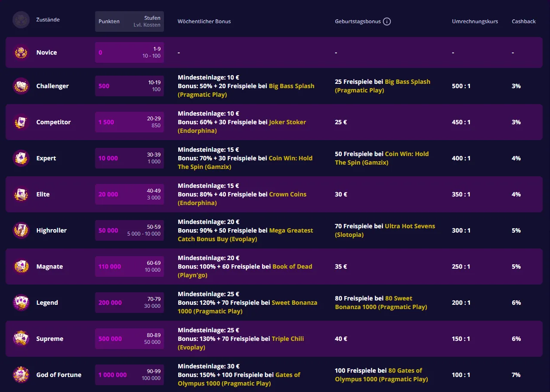Click the 40 € birthday bonus for Supreme
This screenshot has height=392, width=550.
tap(341, 339)
